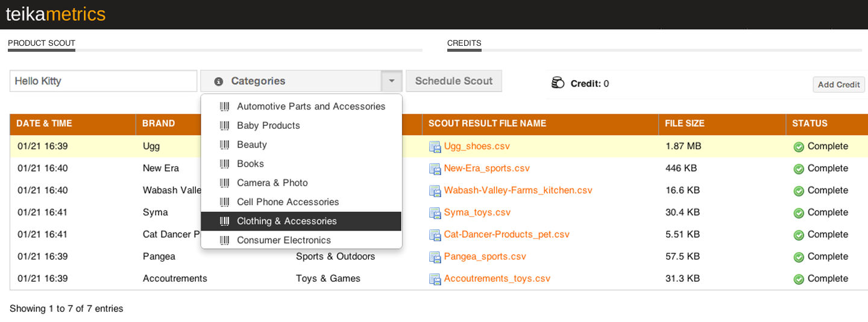Click the barcode icon beside Camera & Photo
Image resolution: width=868 pixels, height=322 pixels.
pyautogui.click(x=224, y=183)
